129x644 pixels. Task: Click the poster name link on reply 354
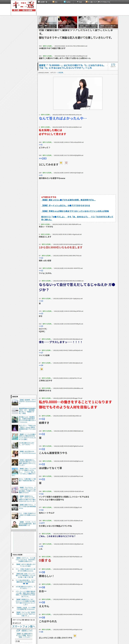point(48,46)
